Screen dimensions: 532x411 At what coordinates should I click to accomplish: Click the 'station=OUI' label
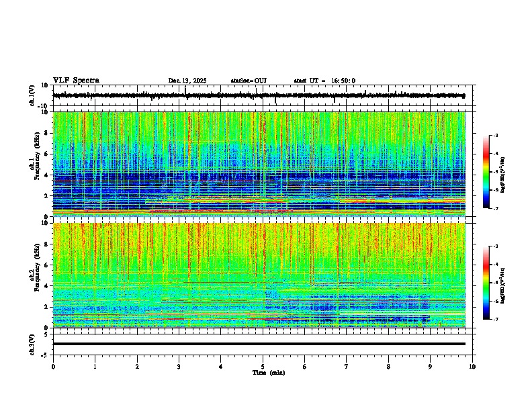click(249, 81)
